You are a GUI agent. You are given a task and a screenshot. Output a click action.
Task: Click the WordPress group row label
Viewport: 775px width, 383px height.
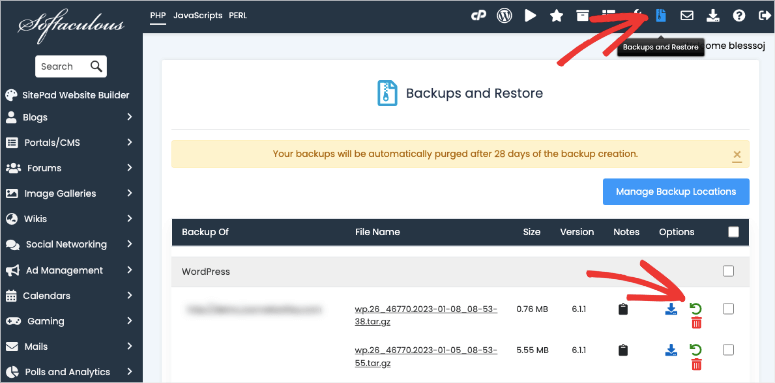[x=206, y=271]
